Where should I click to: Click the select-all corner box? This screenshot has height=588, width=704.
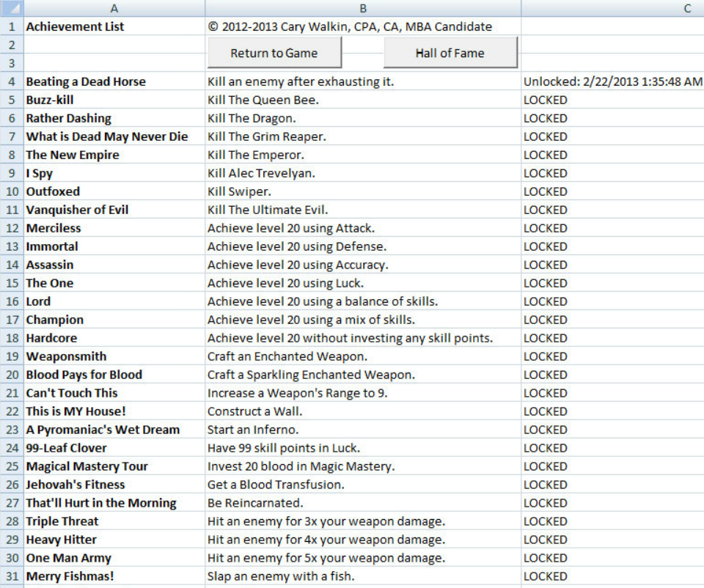pos(11,8)
